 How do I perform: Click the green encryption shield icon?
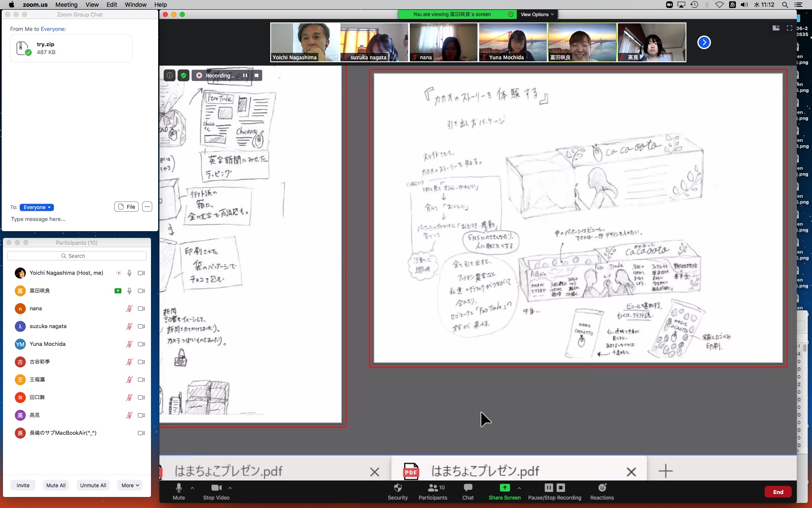pyautogui.click(x=183, y=76)
